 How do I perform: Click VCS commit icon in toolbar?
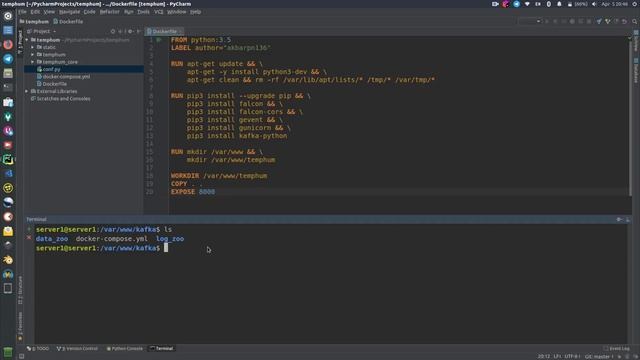click(608, 21)
